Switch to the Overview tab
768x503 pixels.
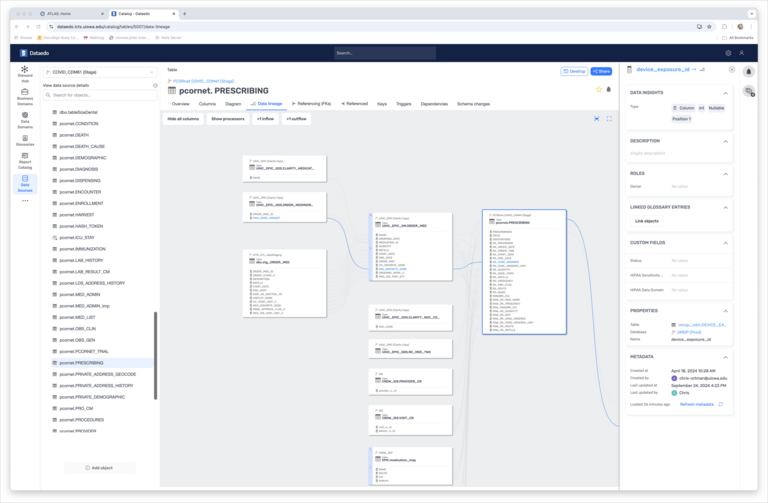coord(180,104)
